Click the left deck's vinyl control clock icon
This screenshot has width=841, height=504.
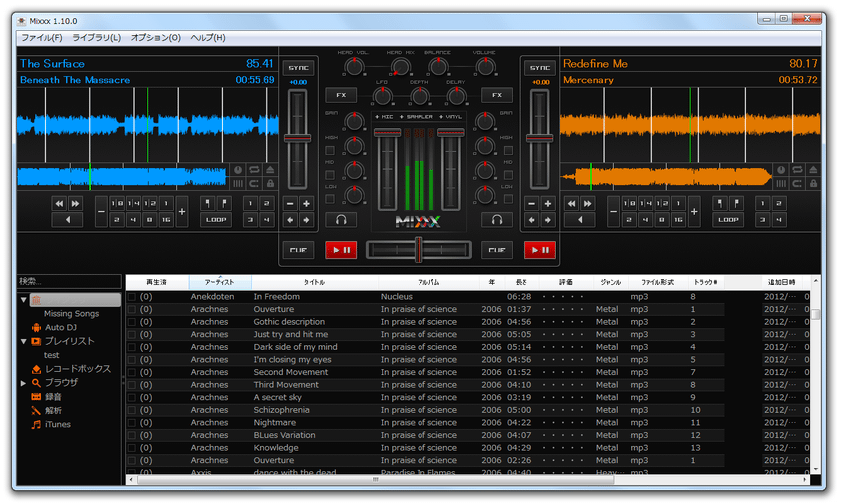coord(238,170)
